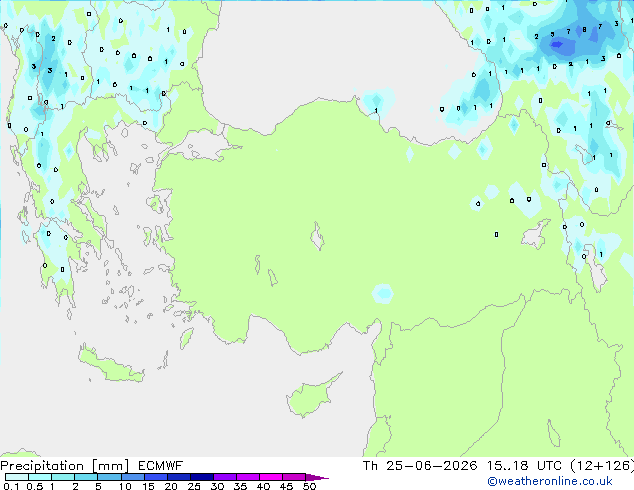Click the value 8 in the northeast rain area
The width and height of the screenshot is (634, 490).
coord(584,30)
